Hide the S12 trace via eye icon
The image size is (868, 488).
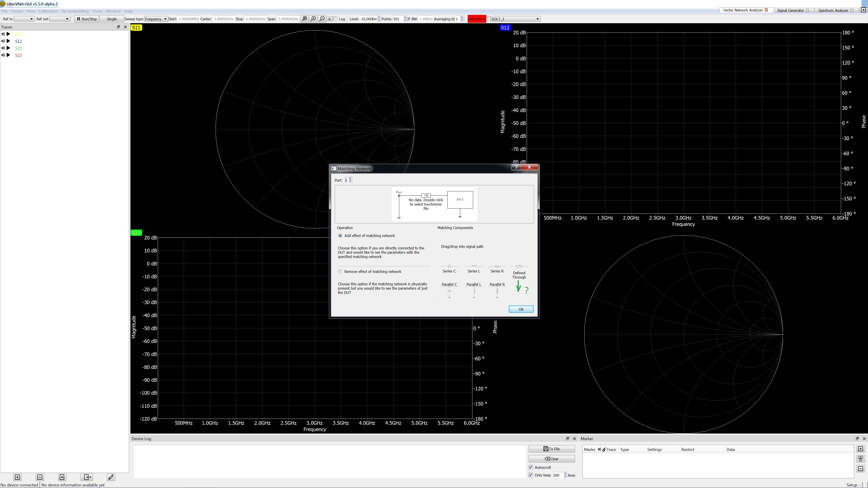pos(3,41)
